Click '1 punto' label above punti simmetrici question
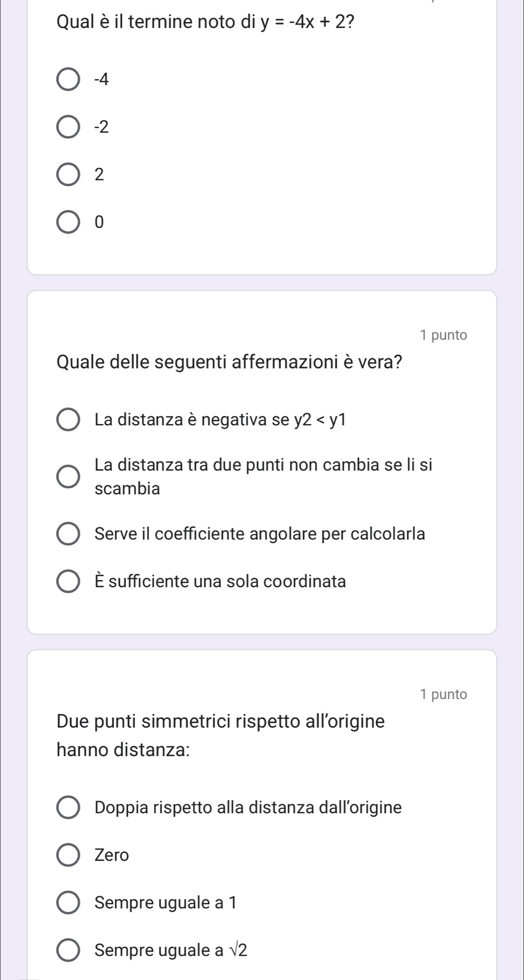This screenshot has height=980, width=524. [x=443, y=694]
